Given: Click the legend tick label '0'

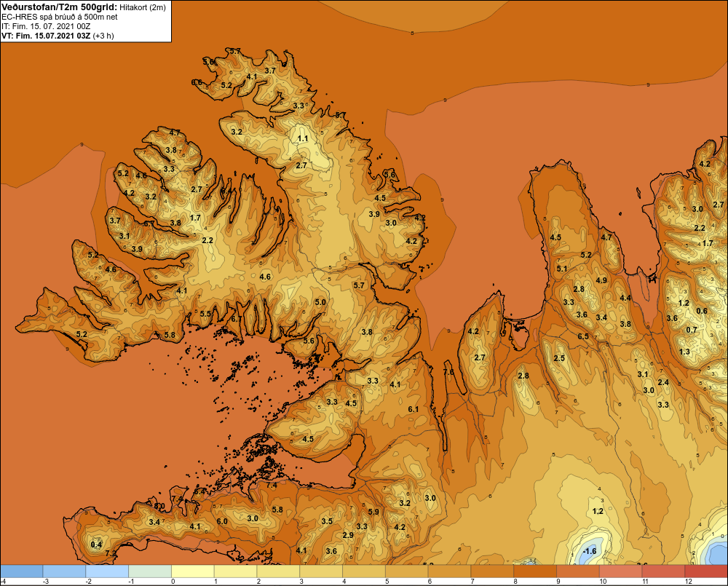Looking at the screenshot, I should point(173,582).
